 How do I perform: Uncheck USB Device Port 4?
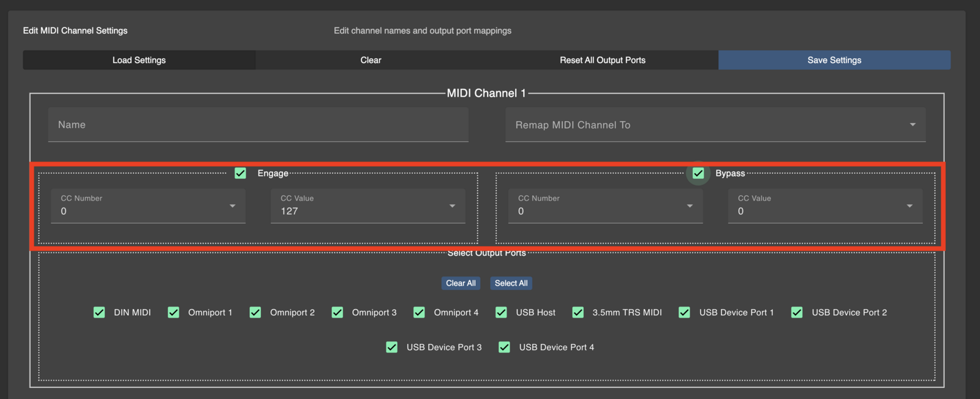tap(504, 348)
